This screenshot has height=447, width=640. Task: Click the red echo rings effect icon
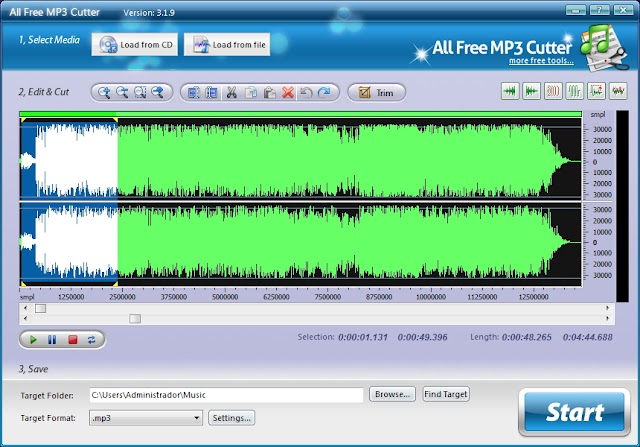553,91
